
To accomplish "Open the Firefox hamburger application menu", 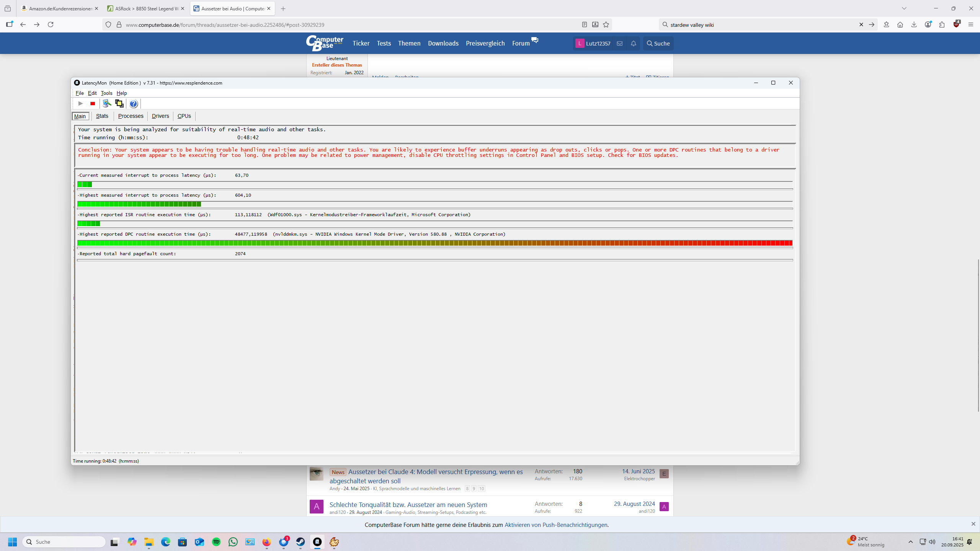I will [x=970, y=25].
